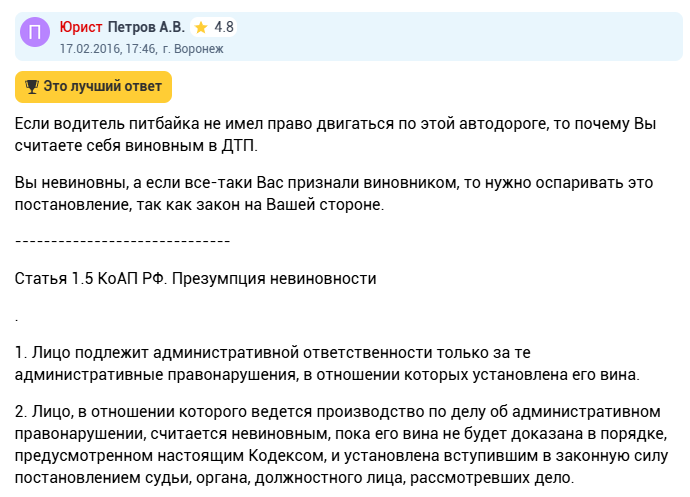The width and height of the screenshot is (690, 497).
Task: Click the purple avatar with letter П
Action: pos(36,35)
